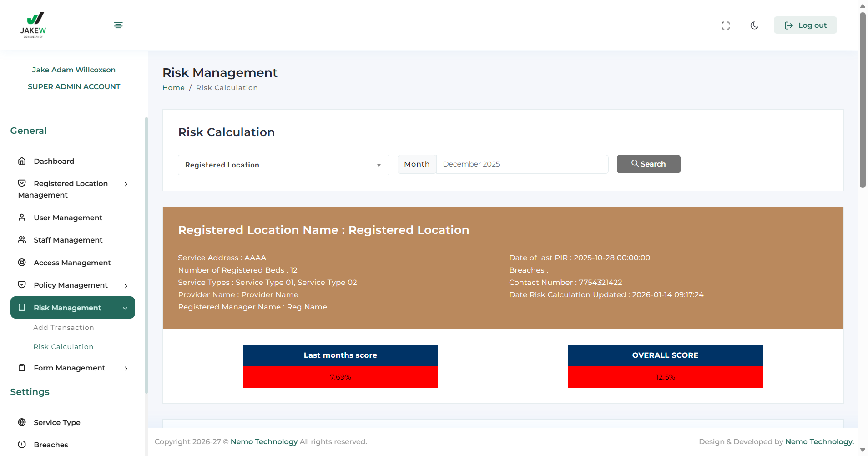This screenshot has height=456, width=868.
Task: Click the fullscreen icon in header
Action: pos(726,25)
